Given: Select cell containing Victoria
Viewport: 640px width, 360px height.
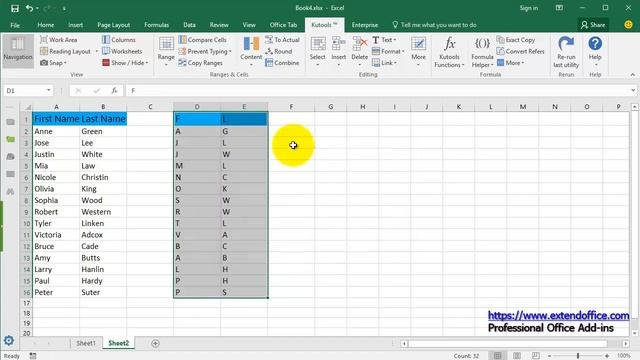Looking at the screenshot, I should 56,235.
